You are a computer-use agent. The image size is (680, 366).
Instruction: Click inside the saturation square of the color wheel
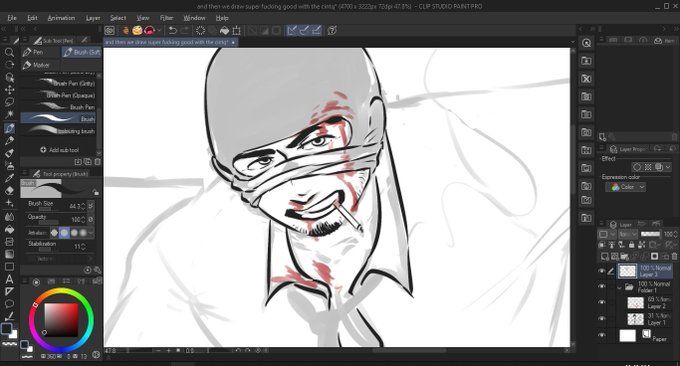pos(61,320)
